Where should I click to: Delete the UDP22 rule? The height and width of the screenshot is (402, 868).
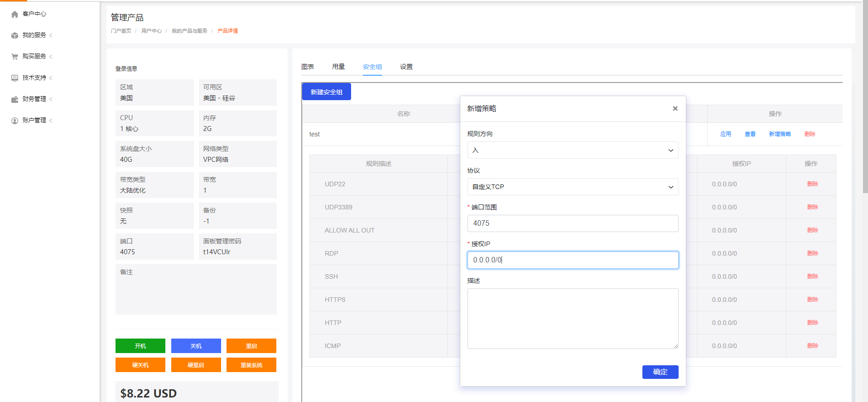tap(813, 184)
